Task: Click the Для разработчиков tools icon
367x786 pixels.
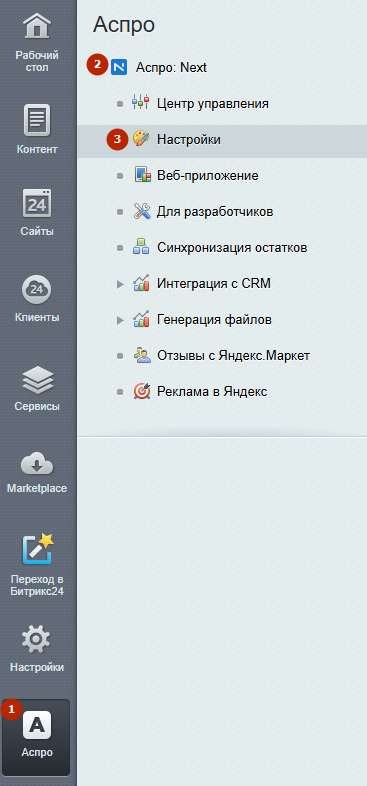Action: 141,212
